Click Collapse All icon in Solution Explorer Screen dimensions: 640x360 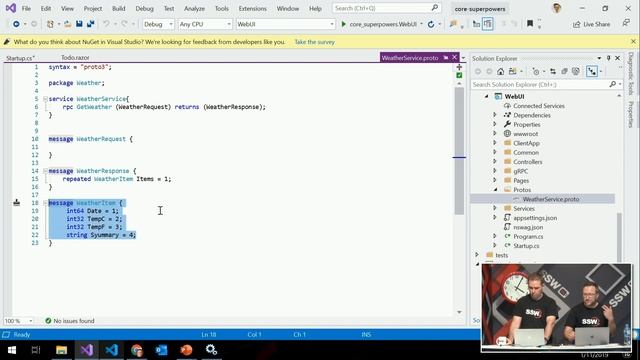(564, 71)
